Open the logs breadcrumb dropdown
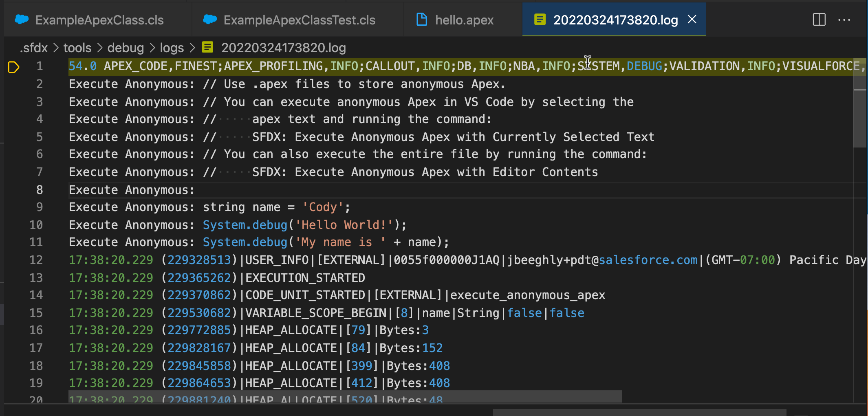 [x=172, y=47]
